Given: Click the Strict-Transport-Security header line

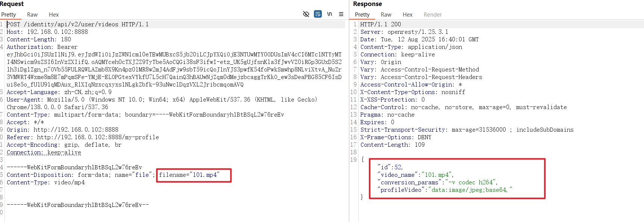Looking at the screenshot, I should tap(467, 130).
